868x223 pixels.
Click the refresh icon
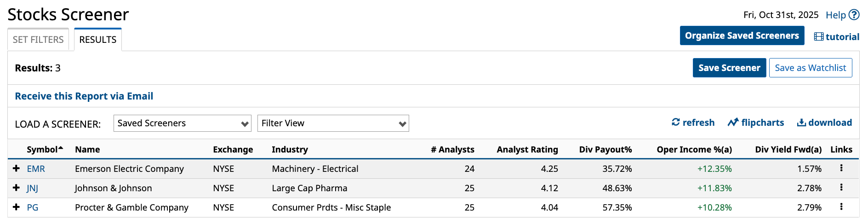(675, 122)
